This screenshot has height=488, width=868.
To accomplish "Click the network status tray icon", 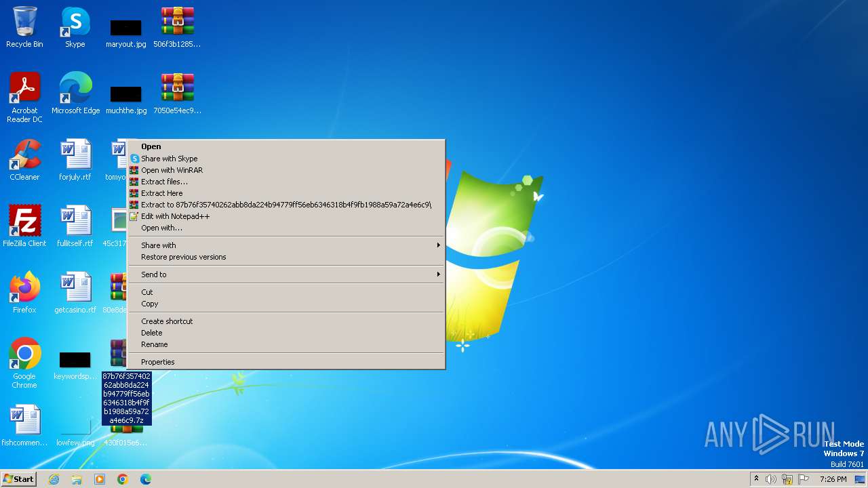I will point(787,479).
